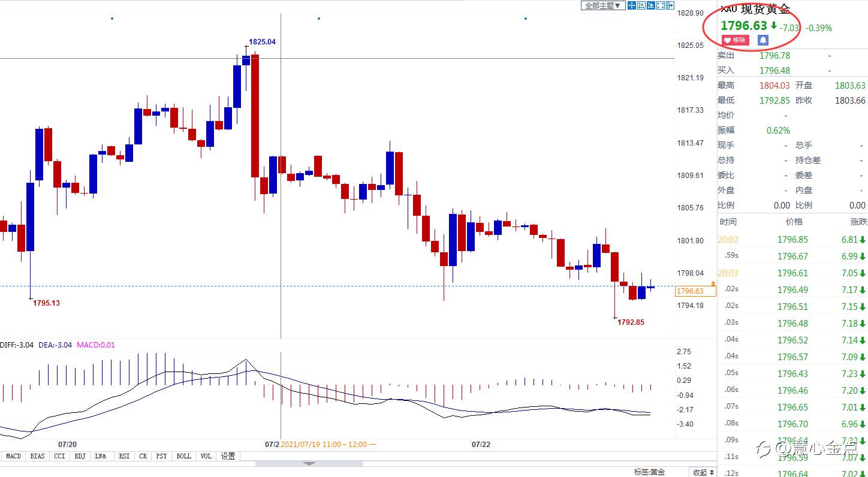Click the third blue chart toolbar icon

pos(651,5)
